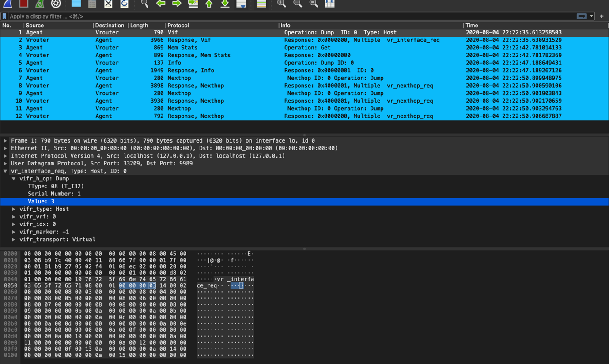This screenshot has height=364, width=609.
Task: Collapse the vifr_h_op: Dump node
Action: pos(14,179)
